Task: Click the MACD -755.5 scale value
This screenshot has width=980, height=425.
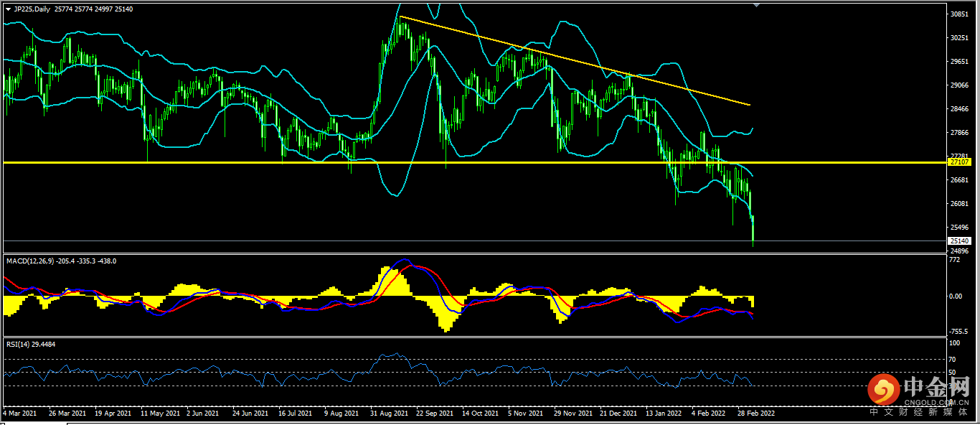Action: (959, 332)
